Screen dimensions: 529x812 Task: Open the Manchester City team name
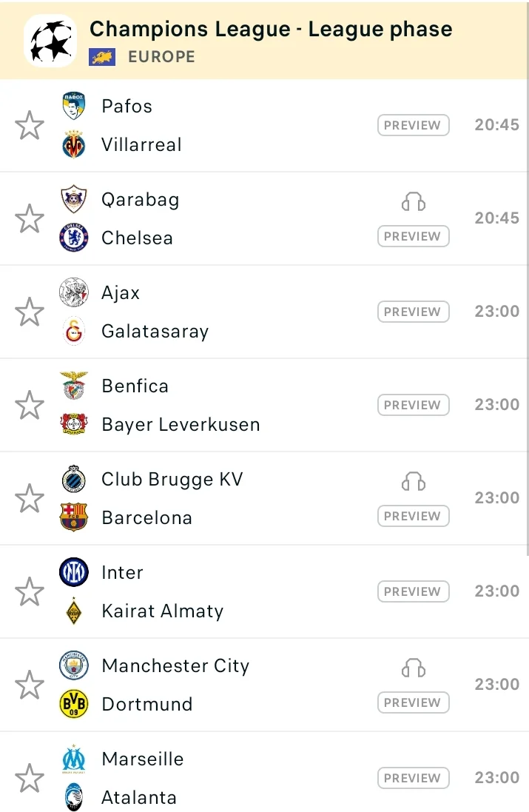click(x=175, y=665)
